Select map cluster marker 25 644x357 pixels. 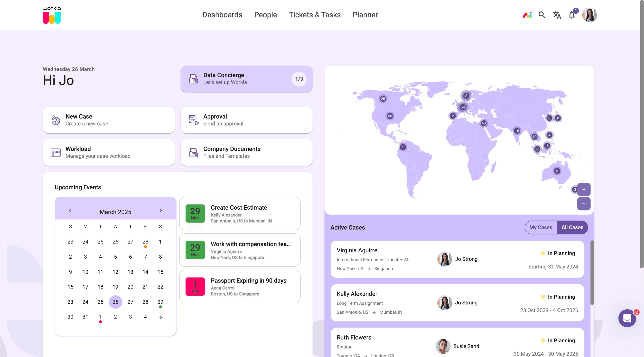[383, 99]
